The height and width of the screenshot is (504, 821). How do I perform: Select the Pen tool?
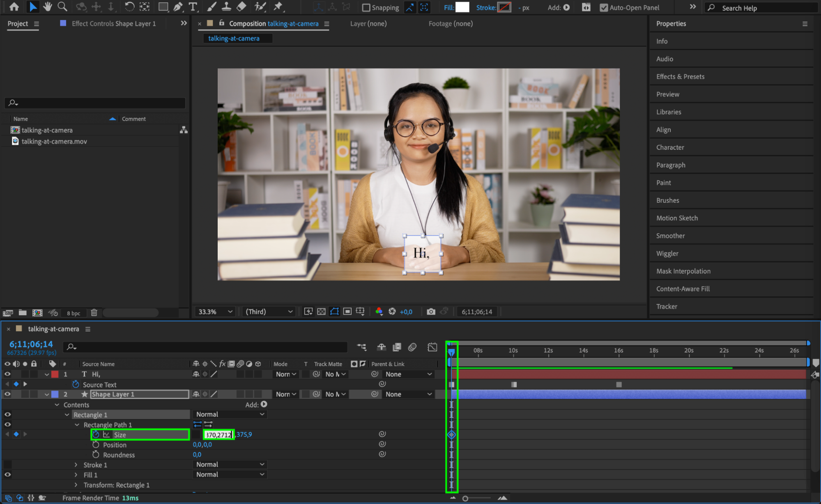point(178,7)
